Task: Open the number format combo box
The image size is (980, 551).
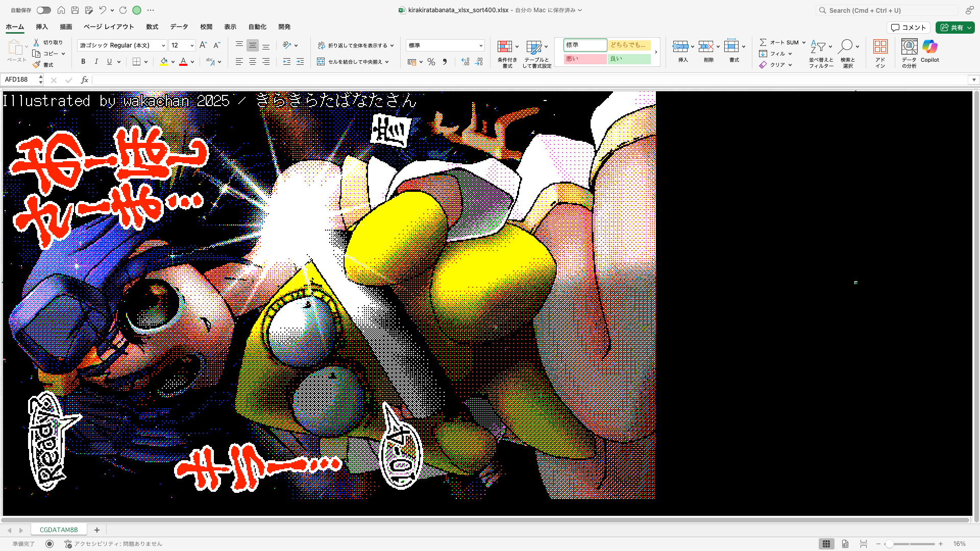Action: pos(445,45)
